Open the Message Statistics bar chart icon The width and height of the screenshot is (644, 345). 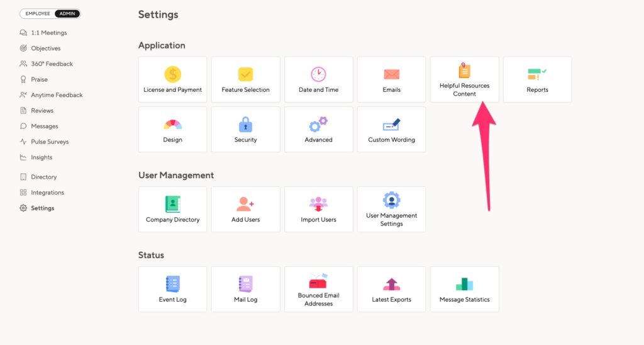coord(464,284)
